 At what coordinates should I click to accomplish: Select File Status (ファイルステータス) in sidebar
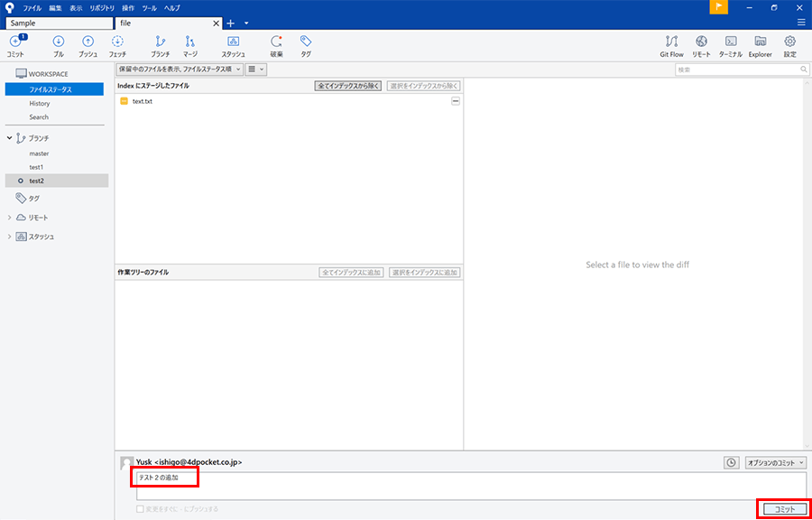54,89
